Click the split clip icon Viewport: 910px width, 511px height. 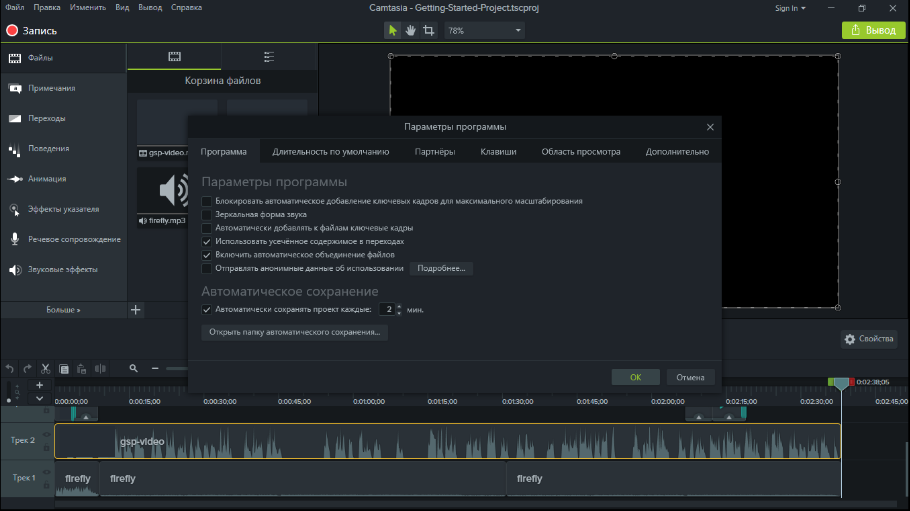(98, 369)
